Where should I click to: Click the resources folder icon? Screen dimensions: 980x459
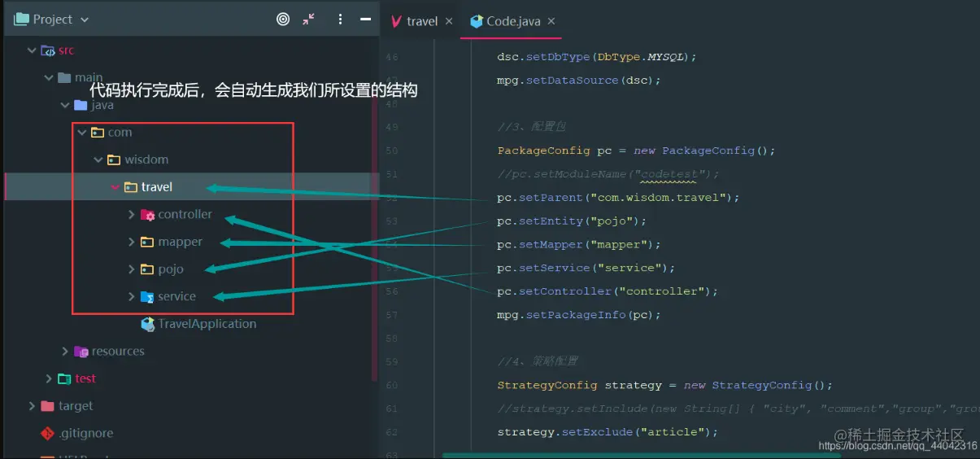pyautogui.click(x=81, y=352)
